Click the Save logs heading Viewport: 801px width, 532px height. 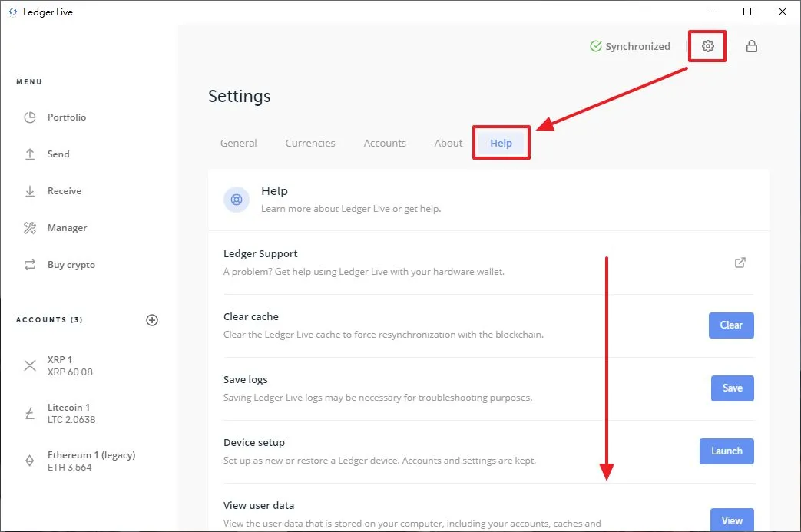245,379
